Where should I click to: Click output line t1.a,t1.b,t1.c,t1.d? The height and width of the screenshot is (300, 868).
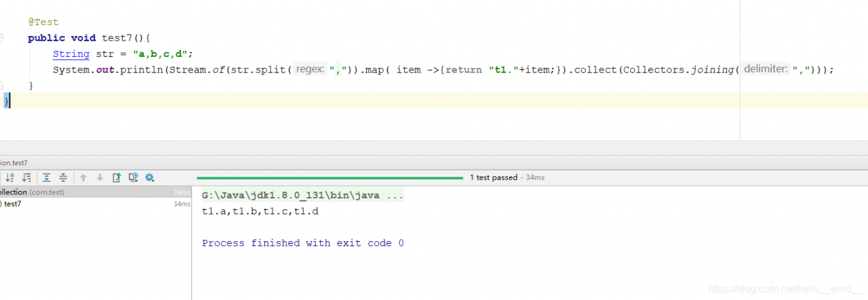[260, 211]
